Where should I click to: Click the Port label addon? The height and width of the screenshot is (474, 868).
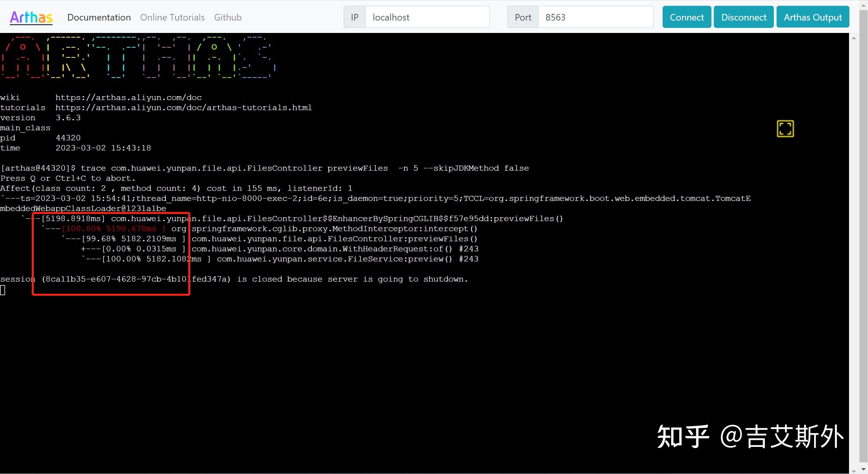[523, 17]
